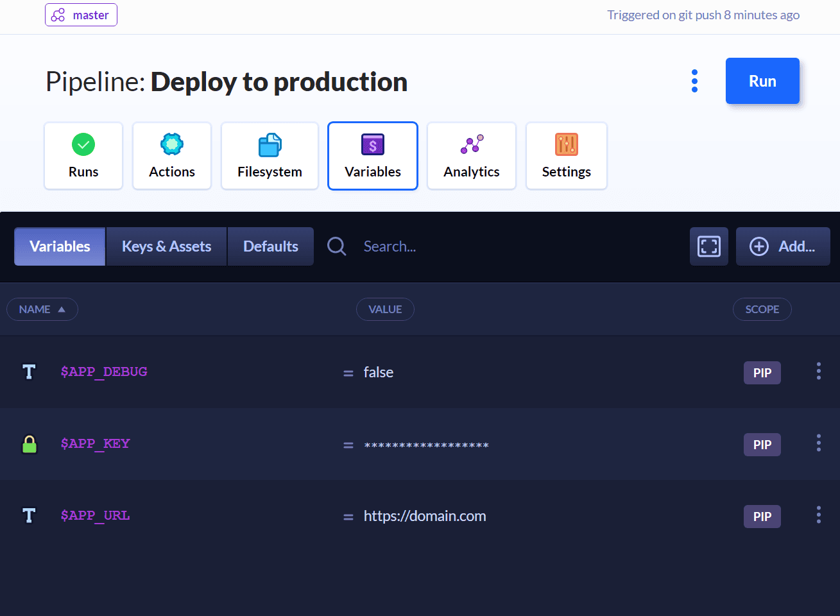Click the search magnifier icon
840x616 pixels.
coord(336,246)
